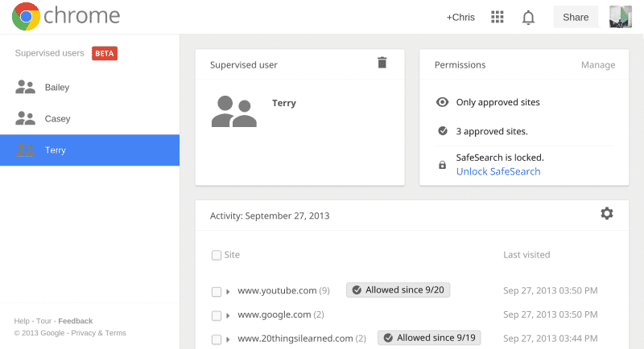Open activity settings gear
Viewport: 644px width, 349px height.
(x=607, y=213)
